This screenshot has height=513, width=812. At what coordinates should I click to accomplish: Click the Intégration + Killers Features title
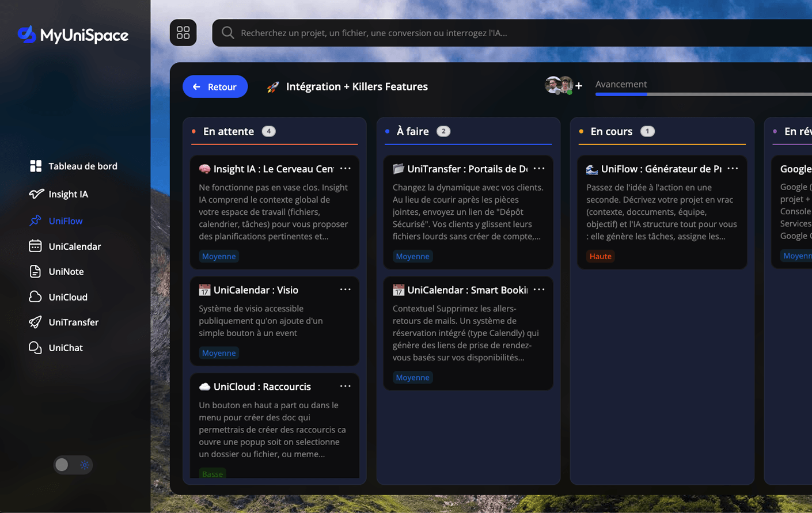[357, 86]
